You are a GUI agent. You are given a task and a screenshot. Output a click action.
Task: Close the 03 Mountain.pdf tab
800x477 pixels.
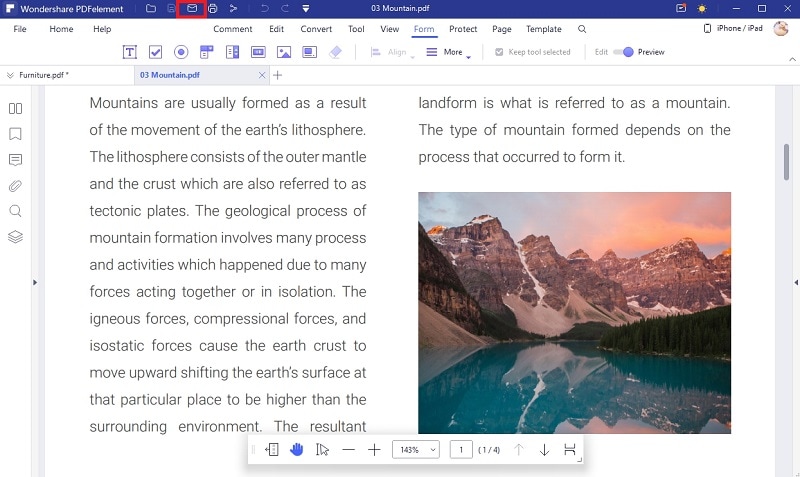pyautogui.click(x=262, y=76)
